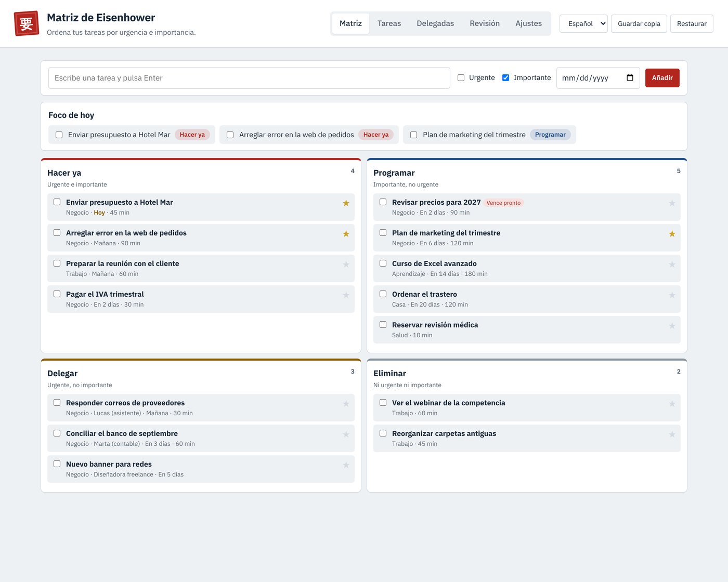
Task: Open the Delegadas tab
Action: click(435, 23)
